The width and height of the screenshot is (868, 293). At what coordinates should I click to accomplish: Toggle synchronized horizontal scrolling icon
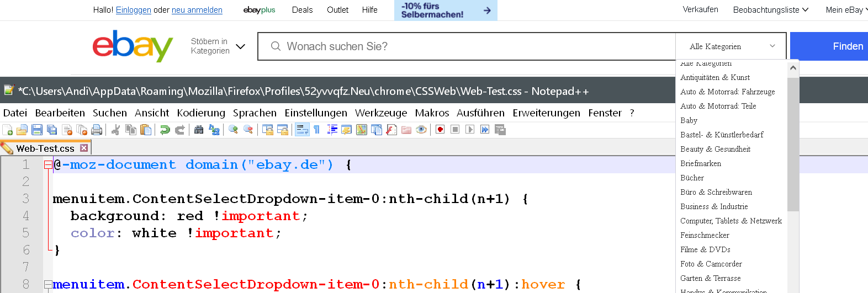(x=283, y=130)
